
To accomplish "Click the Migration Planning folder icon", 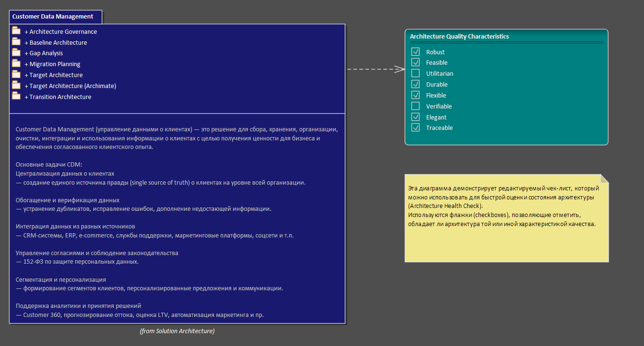I will coord(16,64).
